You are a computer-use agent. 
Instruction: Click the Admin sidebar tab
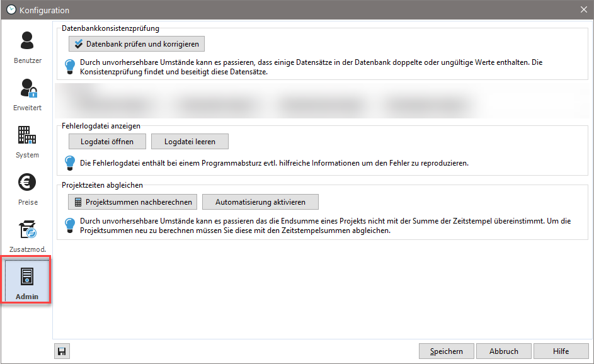(x=27, y=282)
